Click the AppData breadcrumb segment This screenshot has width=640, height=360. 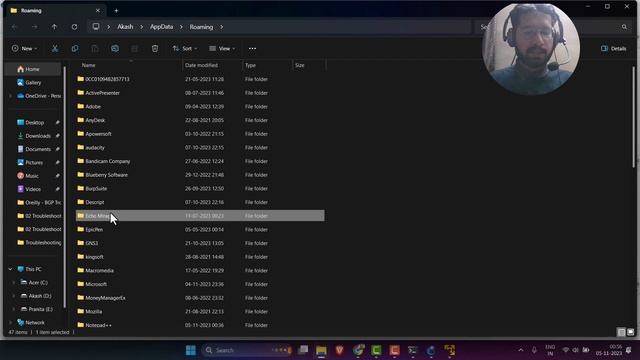point(162,27)
